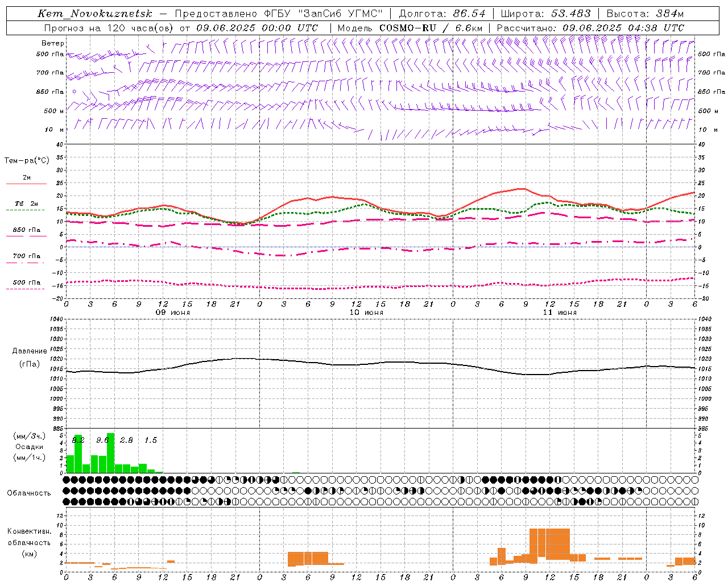
Task: Click the Kem_Novokuznetsk station title
Action: coord(95,14)
